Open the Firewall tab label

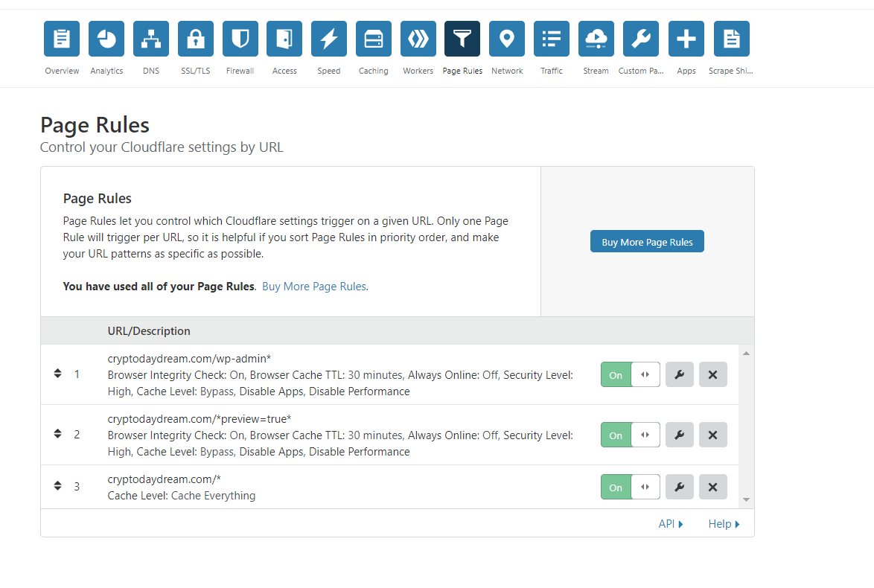(240, 71)
